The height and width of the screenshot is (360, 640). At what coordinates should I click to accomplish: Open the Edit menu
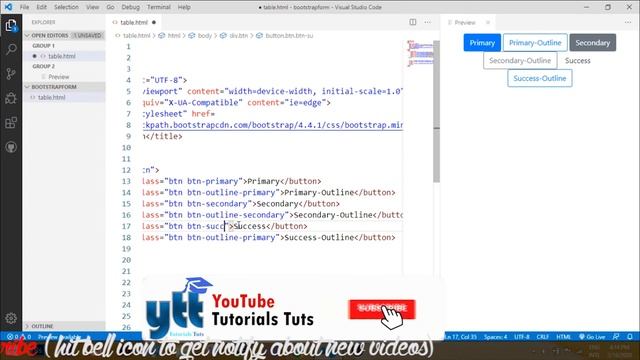coord(41,7)
